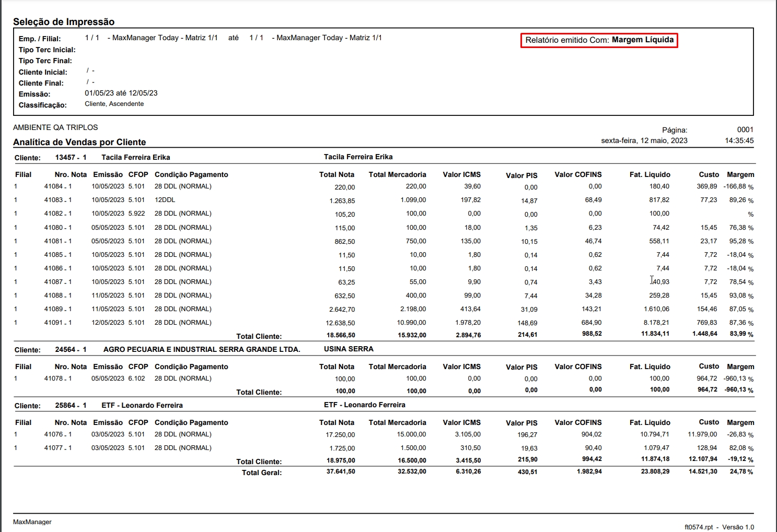Image resolution: width=777 pixels, height=532 pixels.
Task: Select the 'Emp. / Filial:' label
Action: coord(40,39)
